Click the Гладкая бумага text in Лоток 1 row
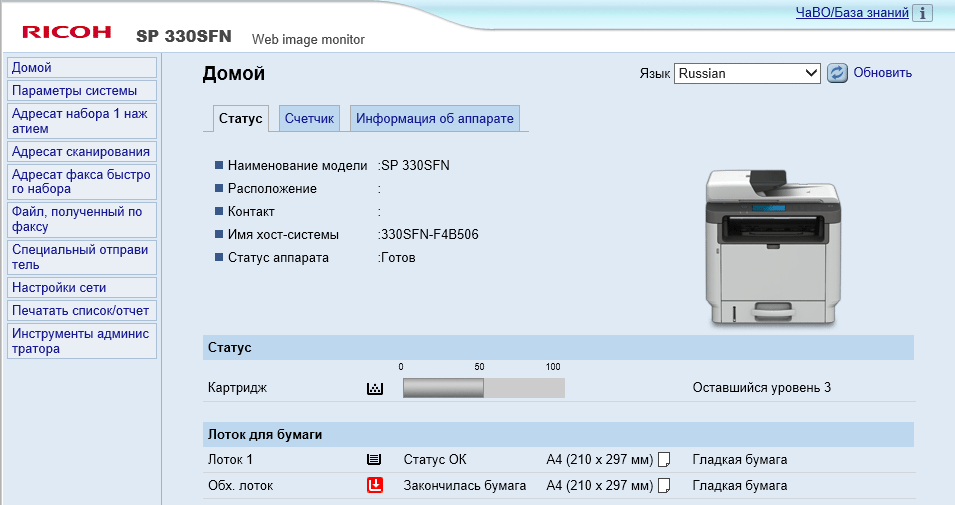Viewport: 955px width, 505px height. (739, 459)
